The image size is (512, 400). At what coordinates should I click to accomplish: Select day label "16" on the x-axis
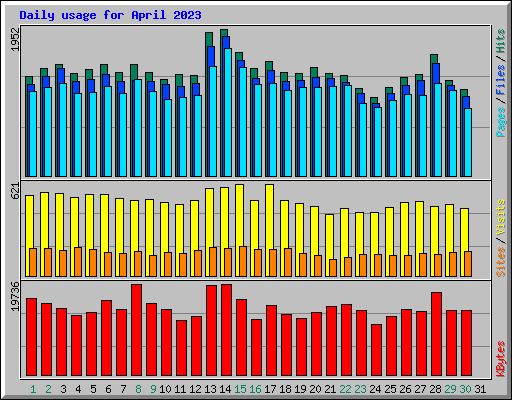tap(255, 389)
